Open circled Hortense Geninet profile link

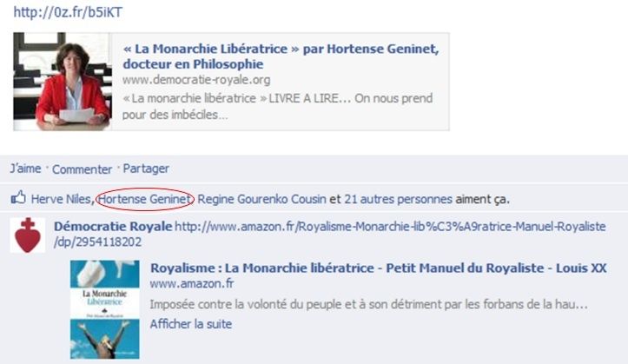(x=144, y=199)
